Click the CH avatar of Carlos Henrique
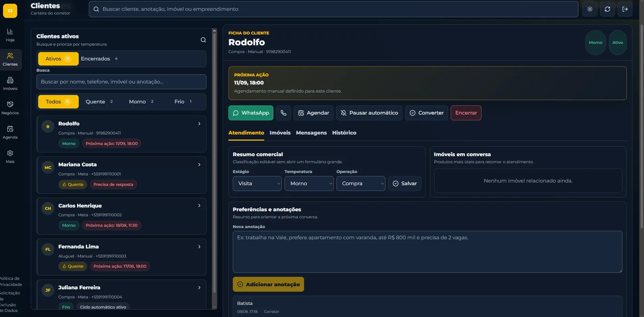 point(48,209)
